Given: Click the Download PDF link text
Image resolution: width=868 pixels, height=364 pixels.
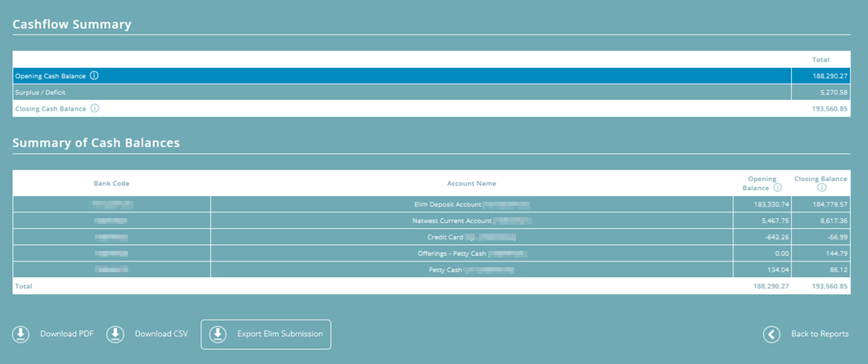Looking at the screenshot, I should point(66,334).
